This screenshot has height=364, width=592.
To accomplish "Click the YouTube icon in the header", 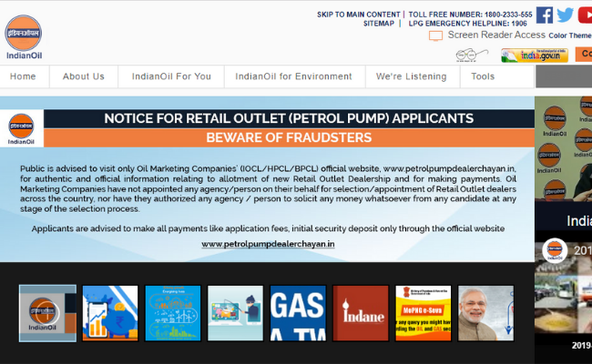I will pos(585,15).
